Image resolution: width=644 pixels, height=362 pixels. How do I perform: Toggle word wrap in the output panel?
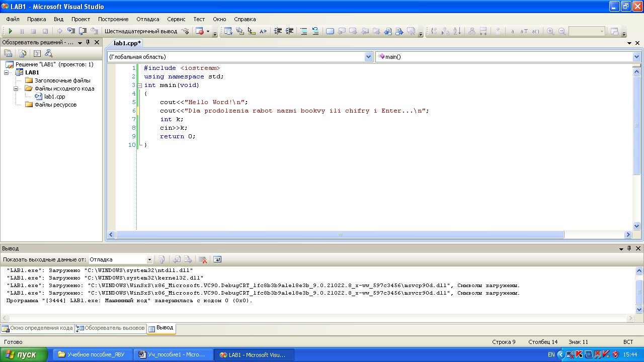point(217,259)
